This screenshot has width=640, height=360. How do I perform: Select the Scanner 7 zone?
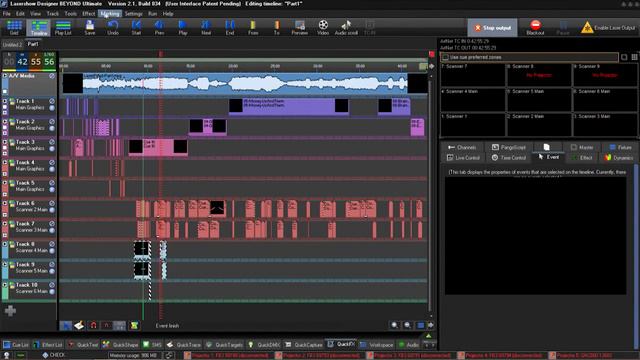[473, 75]
